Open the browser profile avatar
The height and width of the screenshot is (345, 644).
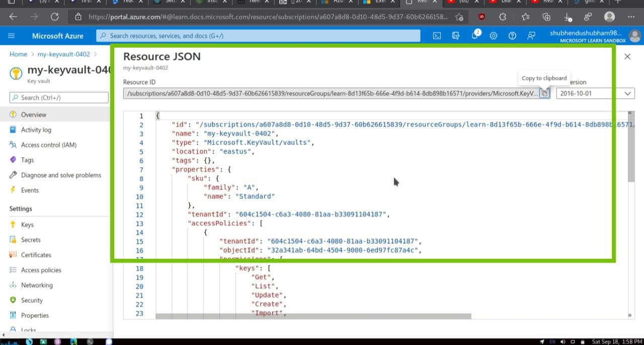(x=609, y=17)
